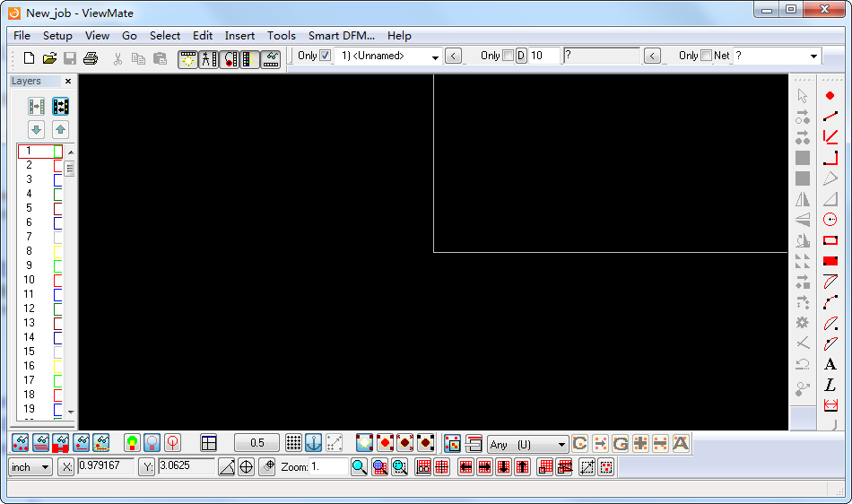
Task: Click the green lightbulb highlight icon
Action: point(132,443)
